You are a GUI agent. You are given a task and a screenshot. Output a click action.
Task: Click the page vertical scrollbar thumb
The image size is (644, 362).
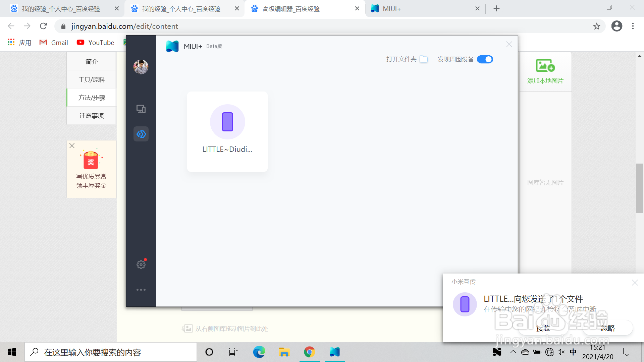[640, 188]
